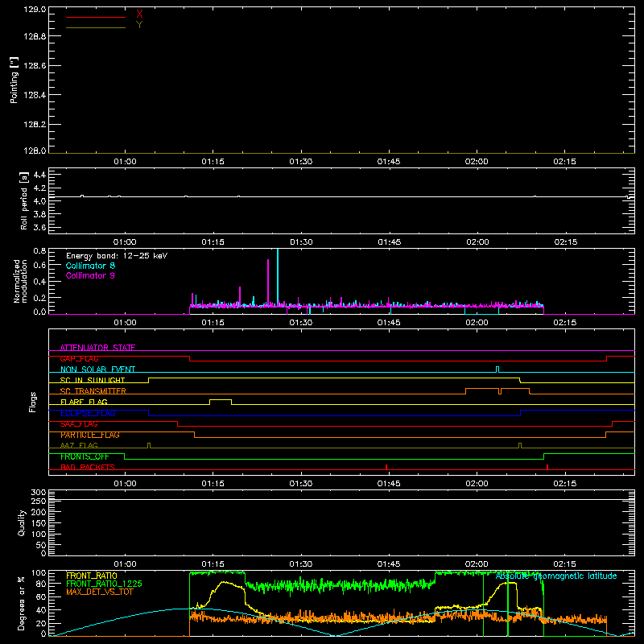Select the FLARE_FLAG label
This screenshot has height=644, width=644.
pos(84,402)
